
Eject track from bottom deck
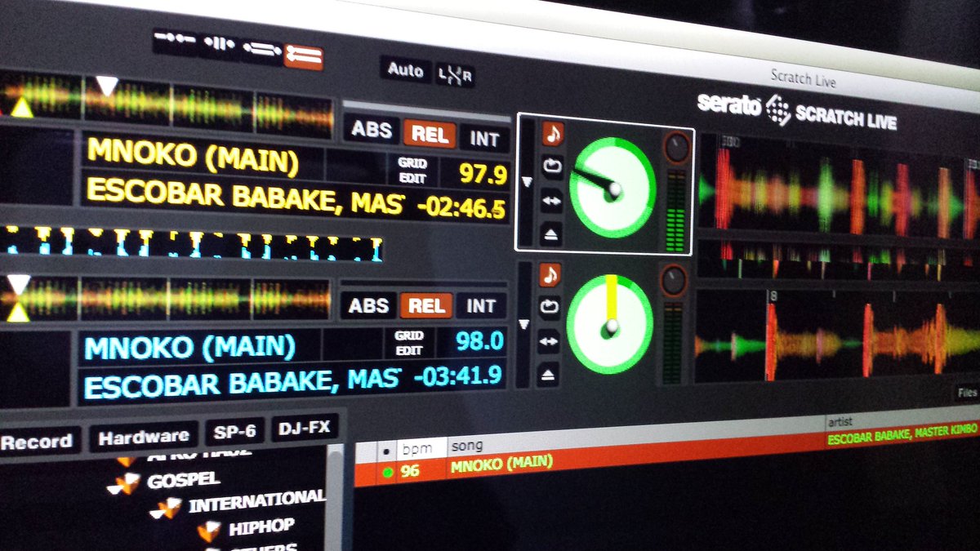point(548,375)
